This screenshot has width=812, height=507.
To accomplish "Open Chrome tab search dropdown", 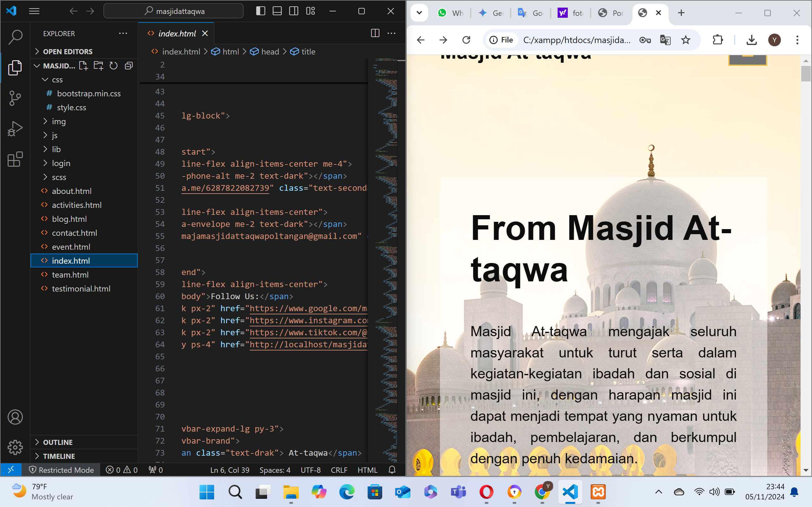I will click(419, 13).
